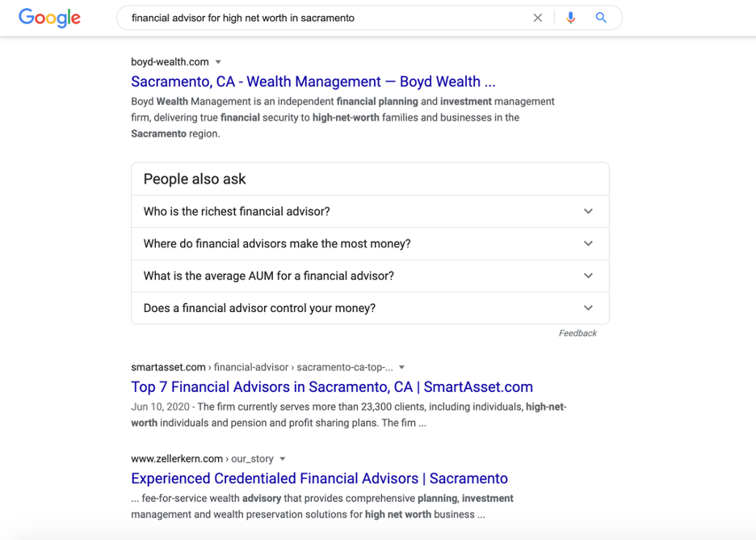This screenshot has height=540, width=756.
Task: Open Boyd Wealth Management result link
Action: click(313, 82)
